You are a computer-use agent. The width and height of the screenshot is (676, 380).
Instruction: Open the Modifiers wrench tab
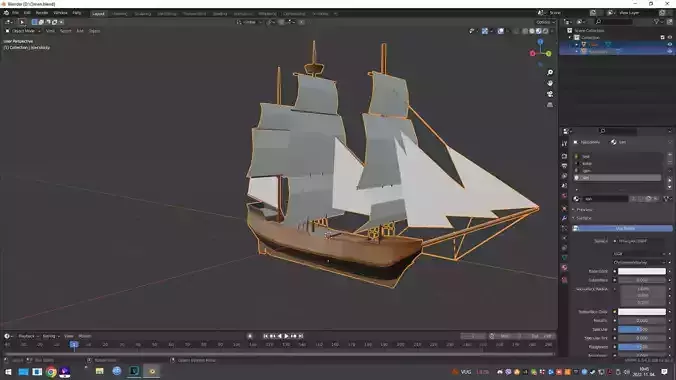pyautogui.click(x=564, y=219)
